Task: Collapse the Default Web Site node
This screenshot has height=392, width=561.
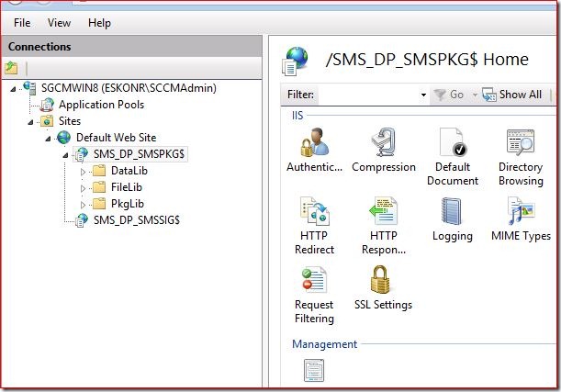Action: click(x=49, y=138)
